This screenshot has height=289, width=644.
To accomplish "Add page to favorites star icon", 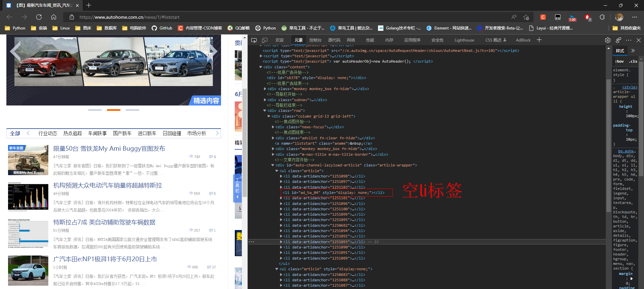I will [526, 17].
